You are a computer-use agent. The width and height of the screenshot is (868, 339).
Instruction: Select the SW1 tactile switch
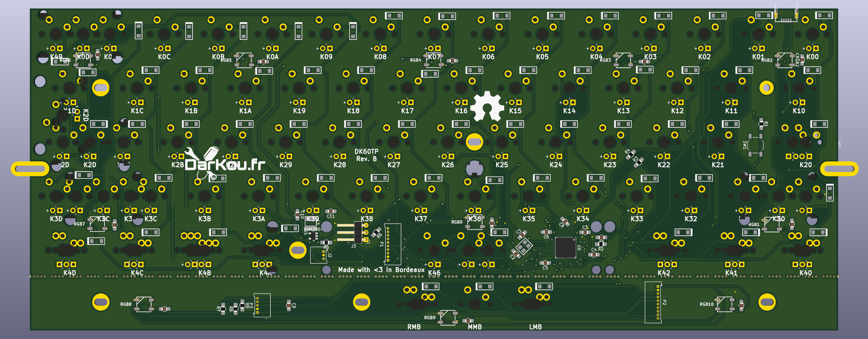[x=755, y=145]
